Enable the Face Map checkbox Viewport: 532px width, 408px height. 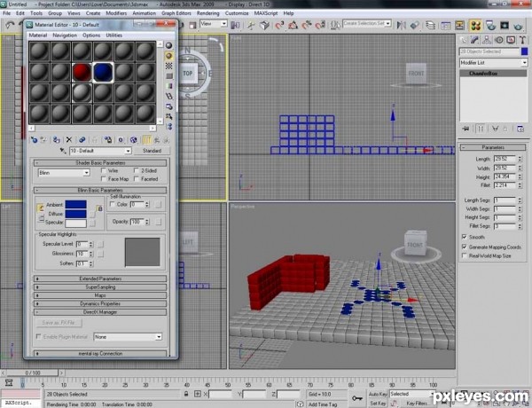tap(104, 178)
